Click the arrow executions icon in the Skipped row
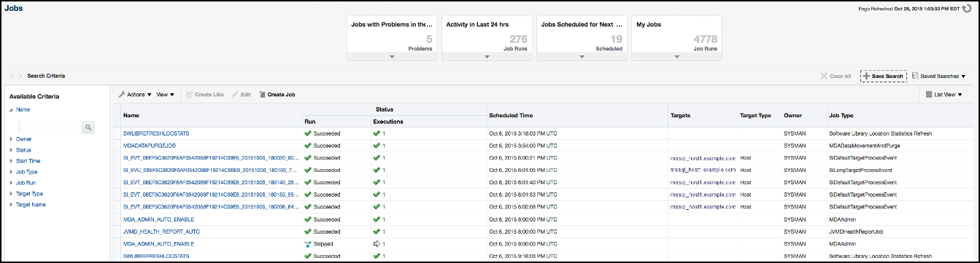This screenshot has width=980, height=263. tap(377, 243)
